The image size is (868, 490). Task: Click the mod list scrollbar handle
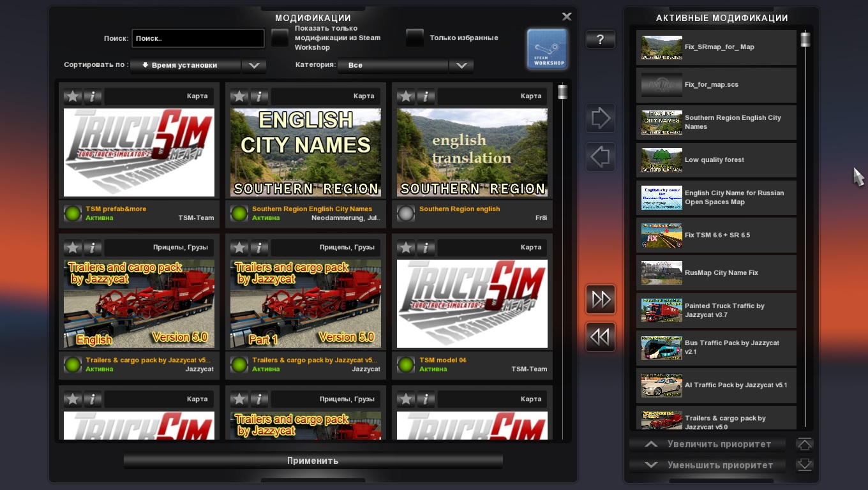562,92
